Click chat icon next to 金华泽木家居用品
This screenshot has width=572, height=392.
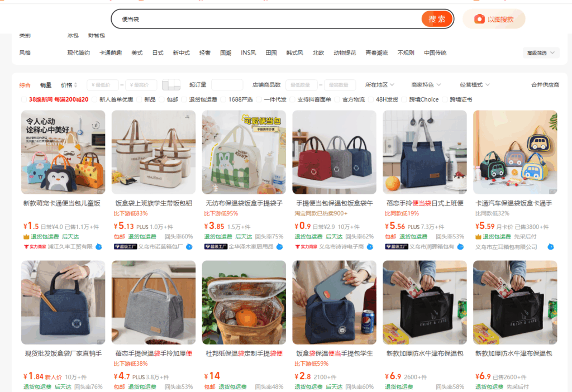[279, 247]
